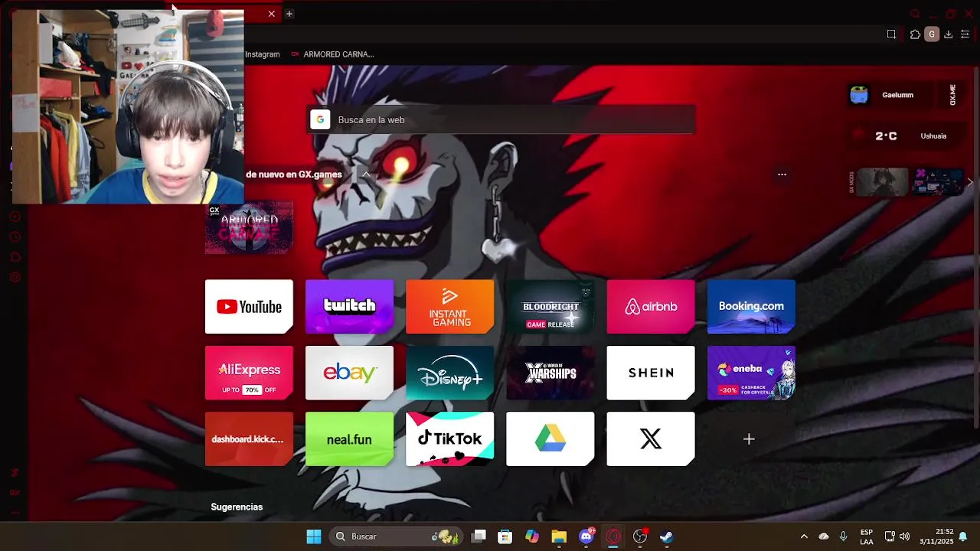Open the X (Twitter) speed dial tile
The image size is (980, 551).
click(651, 439)
